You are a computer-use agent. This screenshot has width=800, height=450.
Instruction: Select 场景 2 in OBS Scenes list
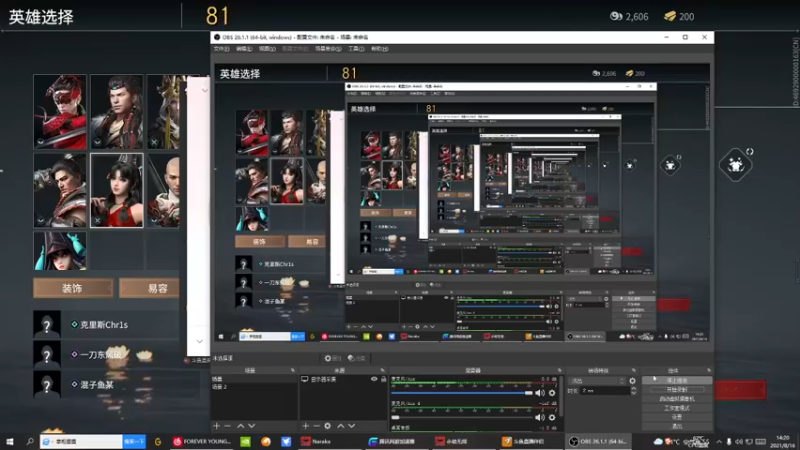(219, 387)
